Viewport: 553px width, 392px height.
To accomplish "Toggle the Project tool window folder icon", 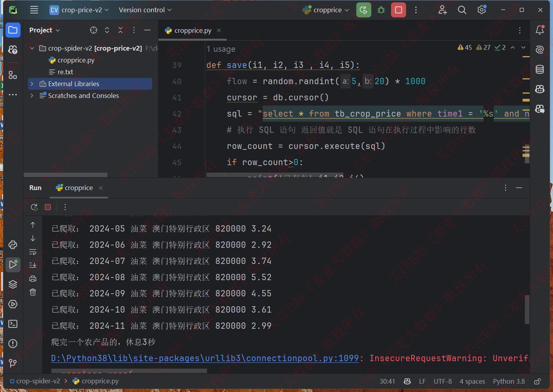I will pyautogui.click(x=13, y=30).
